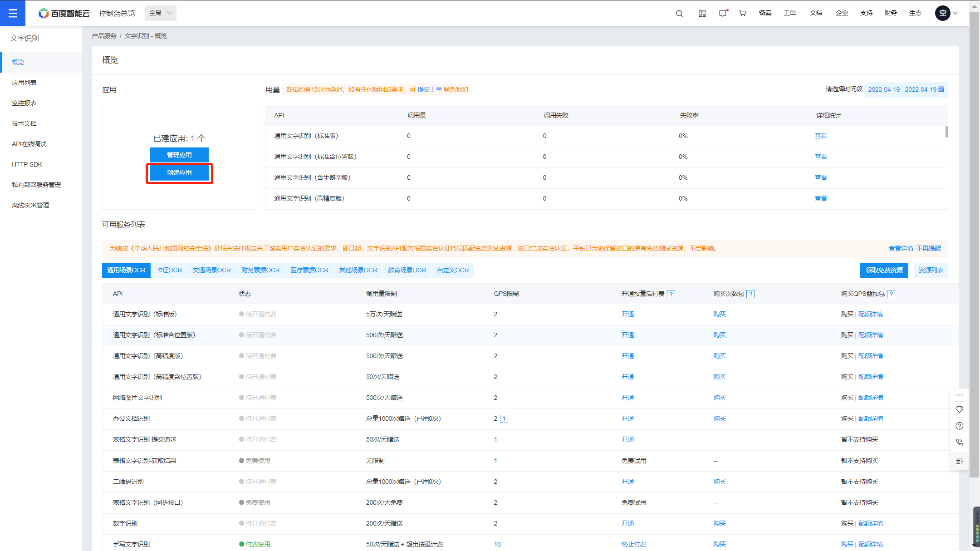Image resolution: width=980 pixels, height=551 pixels.
Task: Click the 资源列表 button
Action: tap(931, 270)
